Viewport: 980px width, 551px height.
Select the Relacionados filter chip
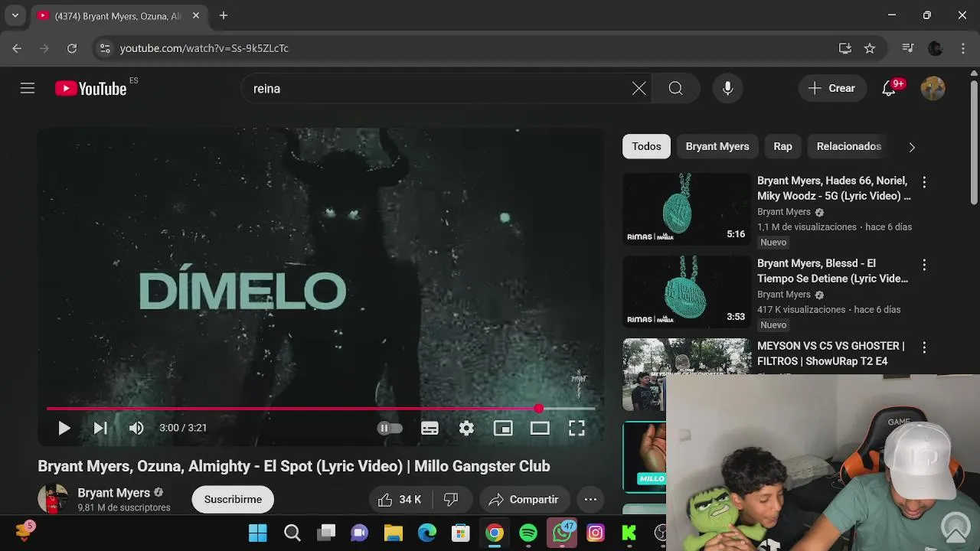pos(849,146)
